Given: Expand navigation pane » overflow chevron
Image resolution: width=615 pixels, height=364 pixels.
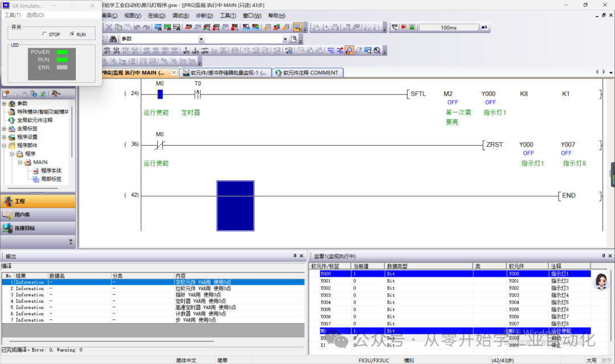Looking at the screenshot, I should (71, 241).
